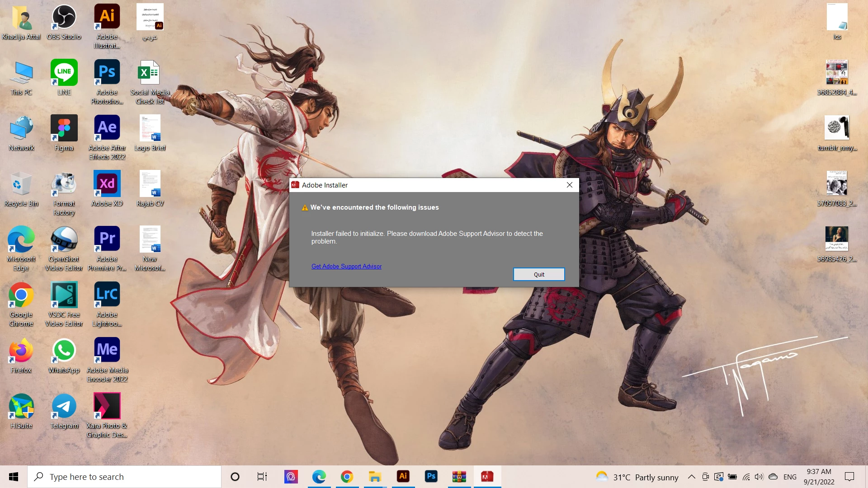Click the Photoshop icon in the taskbar

(x=431, y=477)
